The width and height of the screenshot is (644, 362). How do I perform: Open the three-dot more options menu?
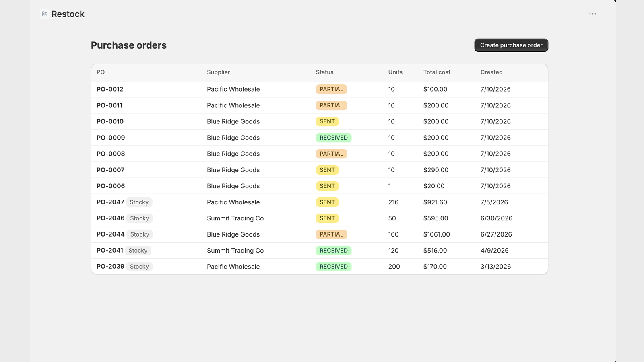[592, 14]
